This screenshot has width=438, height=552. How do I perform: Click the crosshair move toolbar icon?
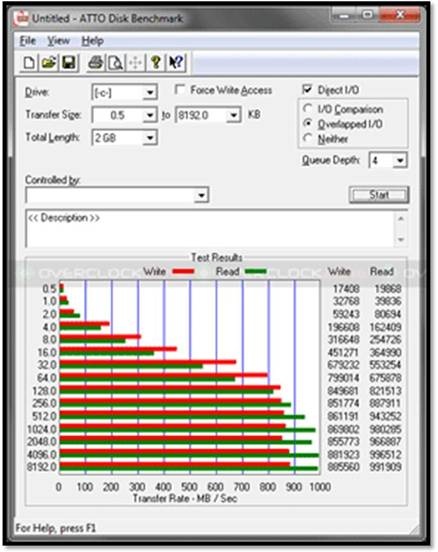point(135,63)
